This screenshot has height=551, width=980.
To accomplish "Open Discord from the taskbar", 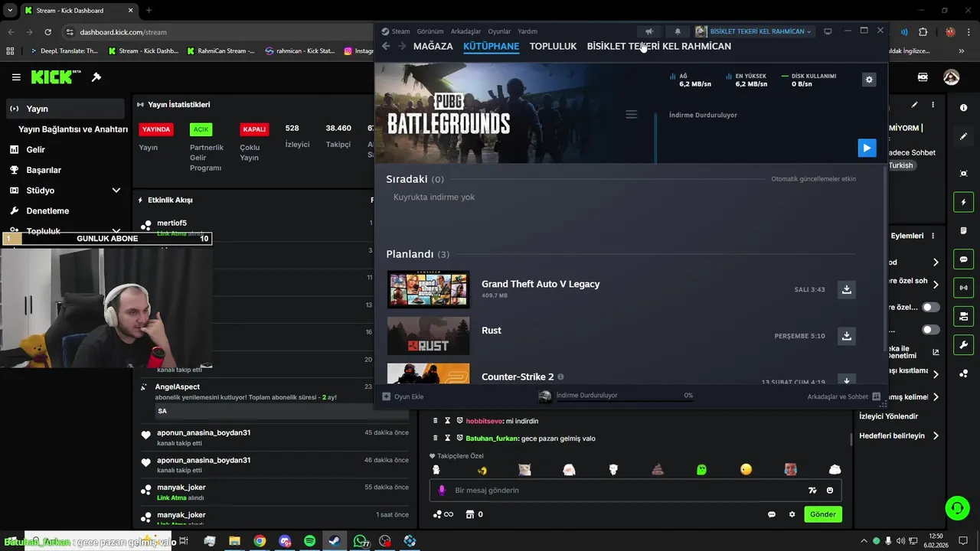I will point(285,541).
